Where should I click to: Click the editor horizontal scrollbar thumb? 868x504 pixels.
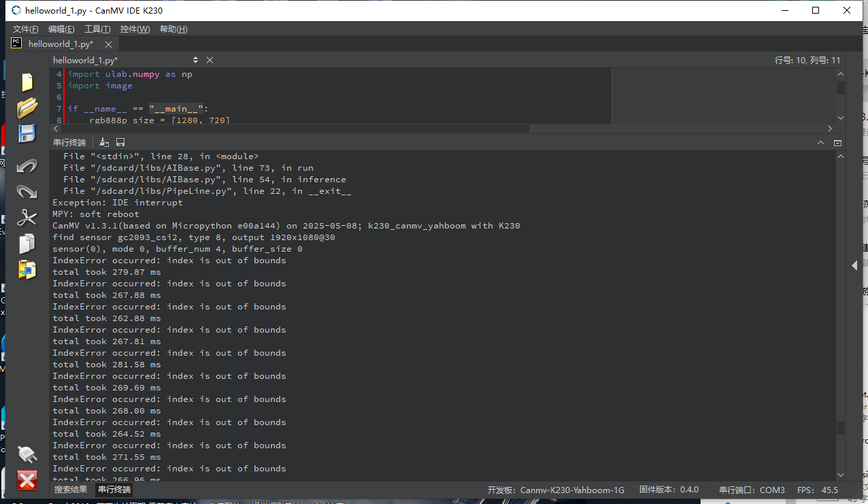tap(297, 128)
